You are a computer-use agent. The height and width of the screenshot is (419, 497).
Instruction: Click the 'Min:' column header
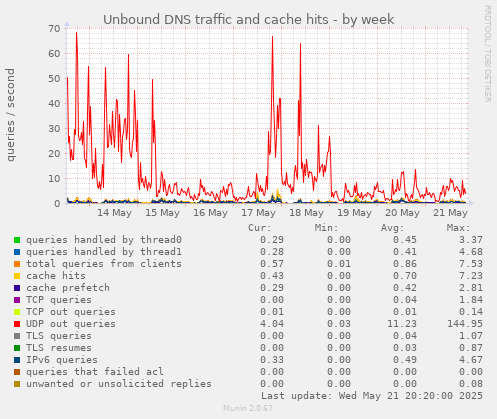coord(326,228)
